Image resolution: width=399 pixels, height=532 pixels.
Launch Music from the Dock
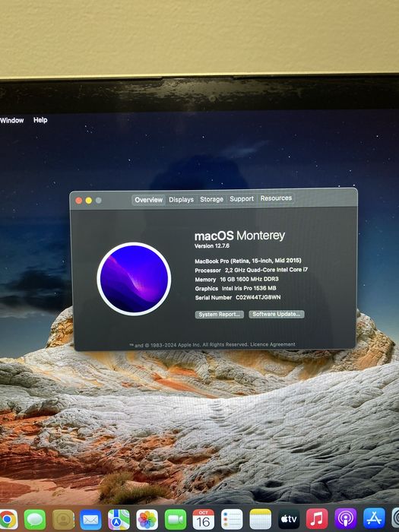317,518
